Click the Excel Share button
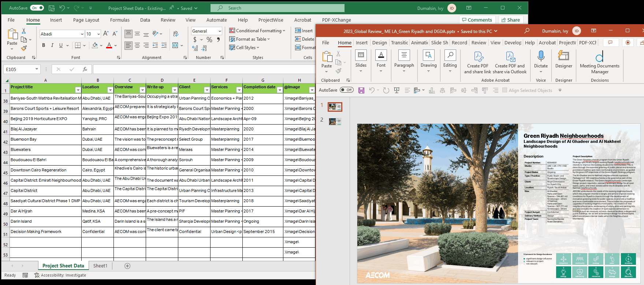 510,20
